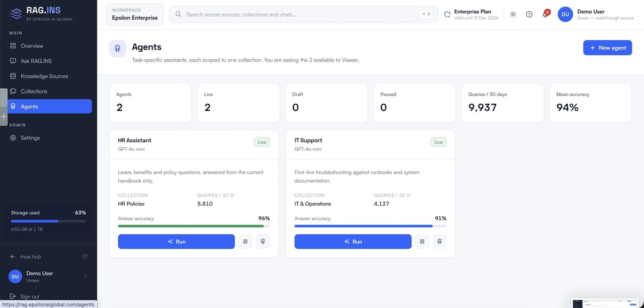Expand the Demo User sidebar chevron
Image resolution: width=644 pixels, height=308 pixels.
(x=85, y=277)
